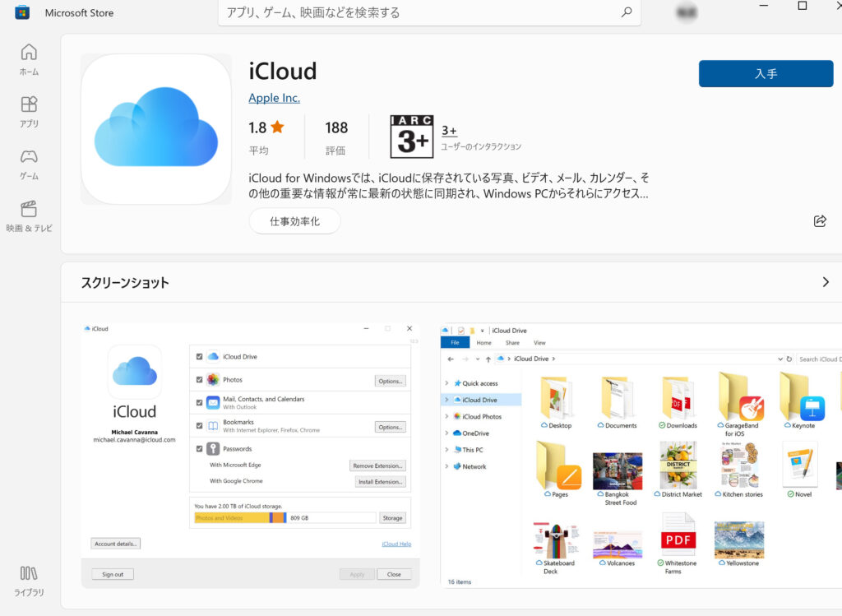Click the 仕事効率化 category button
Viewport: 842px width, 616px height.
(x=294, y=221)
